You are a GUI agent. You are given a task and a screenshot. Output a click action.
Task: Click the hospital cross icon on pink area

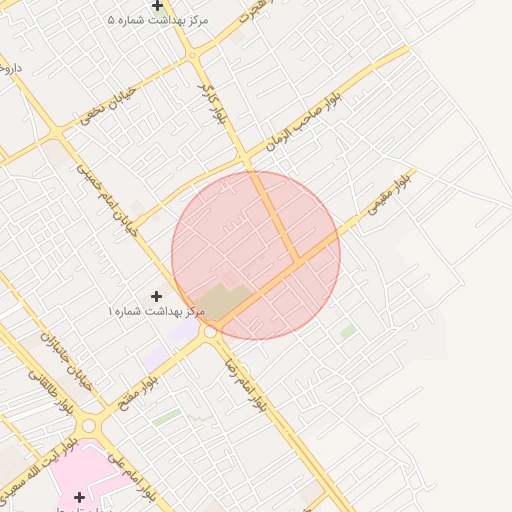[79, 497]
